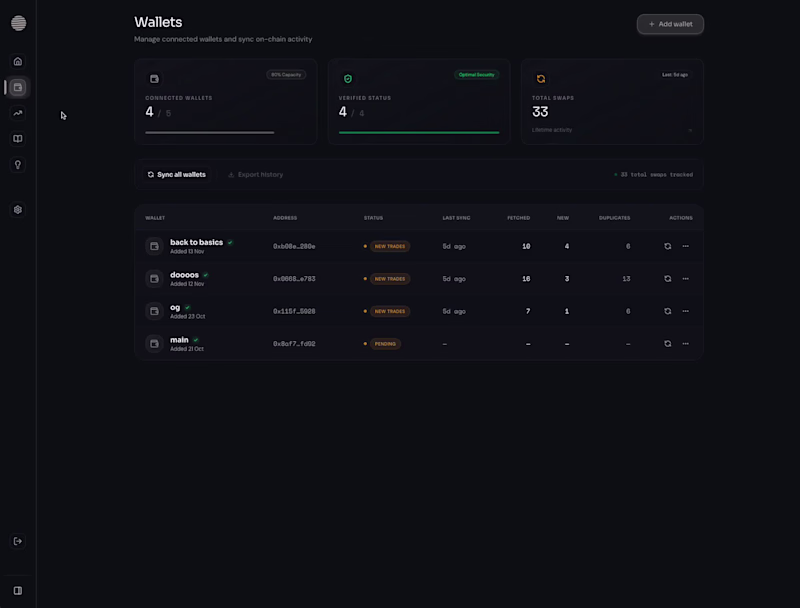The image size is (800, 608).
Task: Click the address 0xb08e…280e
Action: tap(294, 246)
